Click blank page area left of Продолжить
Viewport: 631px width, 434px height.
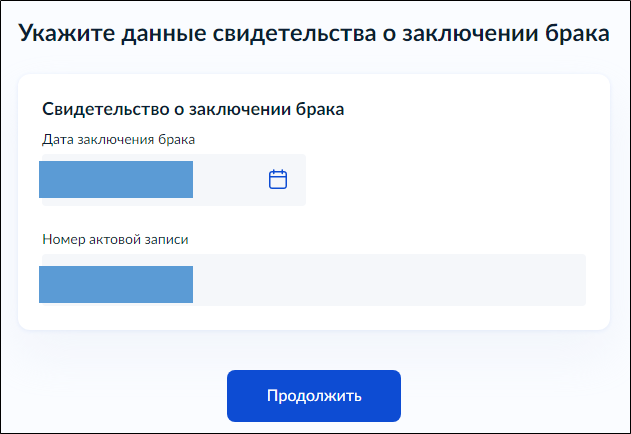pos(110,396)
